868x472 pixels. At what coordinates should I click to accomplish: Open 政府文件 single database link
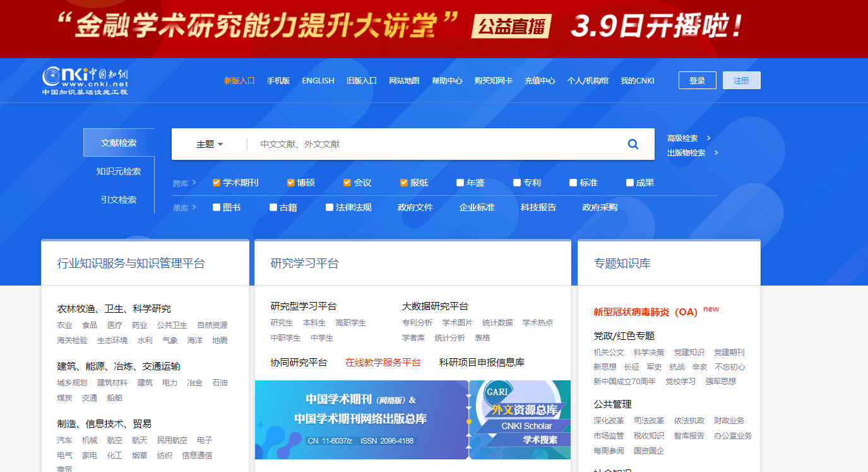pos(415,207)
